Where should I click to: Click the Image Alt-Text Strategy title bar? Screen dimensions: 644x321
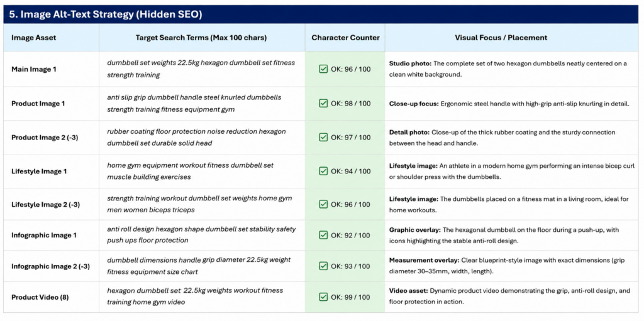click(321, 14)
